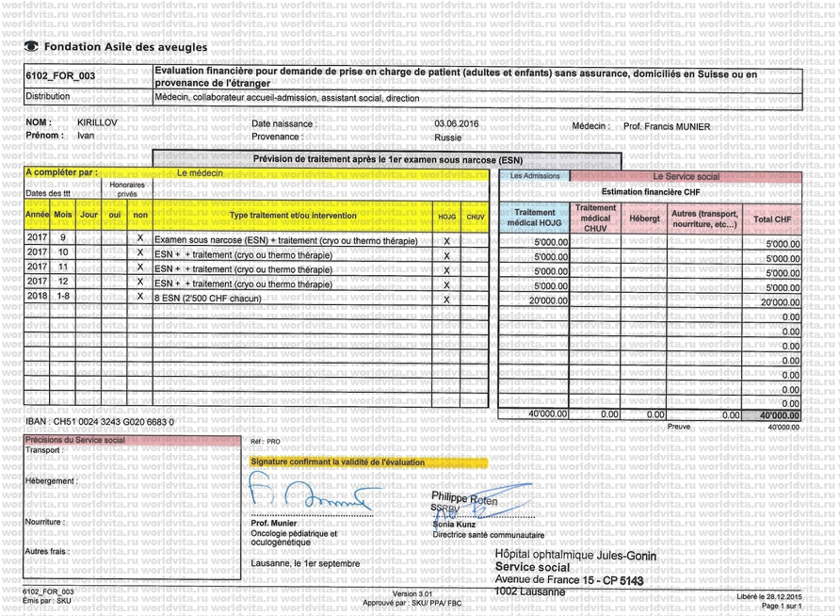Click the 'Autres frais :' field label
This screenshot has height=616, width=840.
tap(48, 551)
